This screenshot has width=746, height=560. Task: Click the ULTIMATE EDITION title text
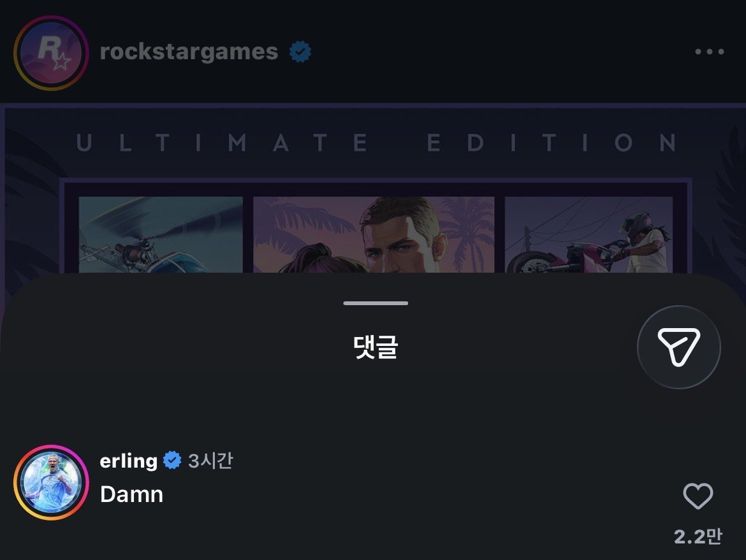click(x=376, y=143)
